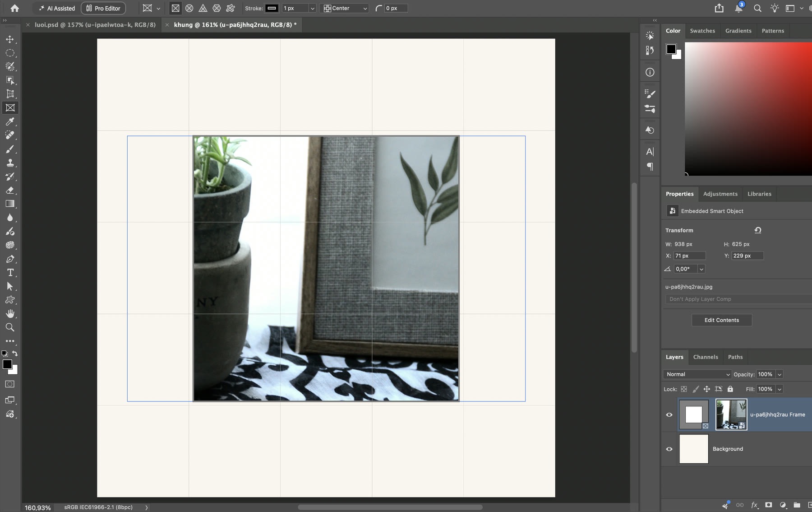Open the notifications bell

[x=738, y=8]
